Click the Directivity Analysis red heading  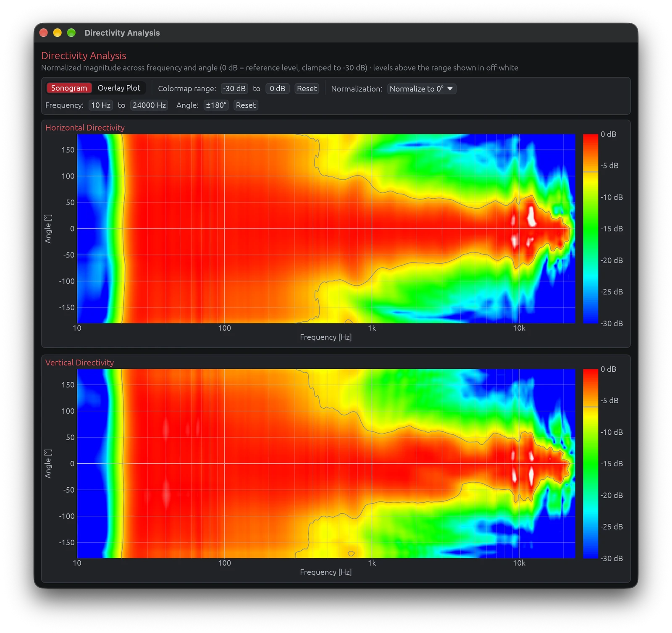(84, 55)
